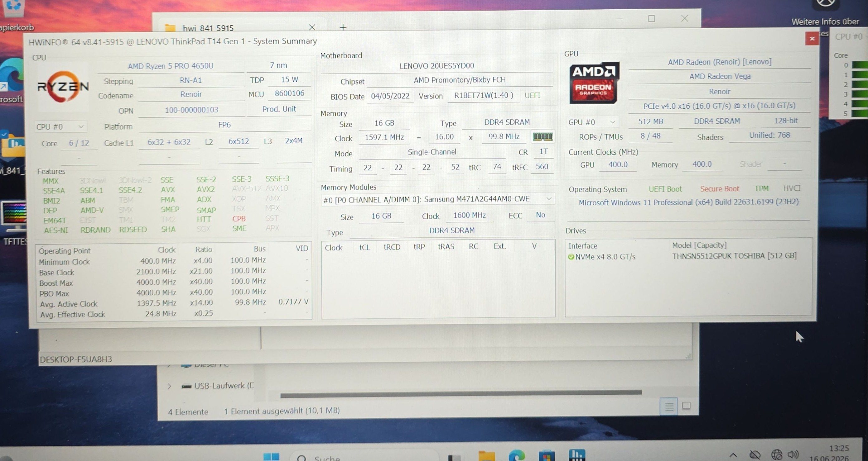Click the Microsoft Windows 11 Professional build text
Screen dimensions: 868x461
click(x=688, y=202)
